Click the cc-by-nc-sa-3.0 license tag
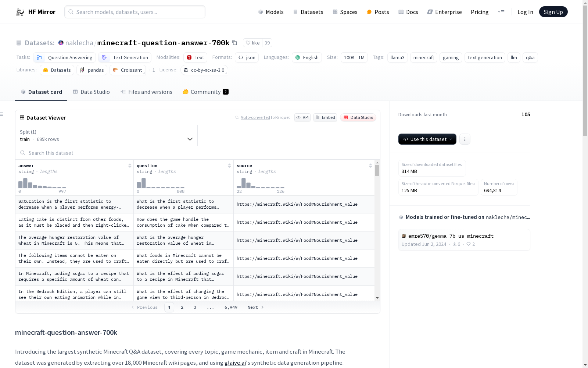 pyautogui.click(x=204, y=70)
